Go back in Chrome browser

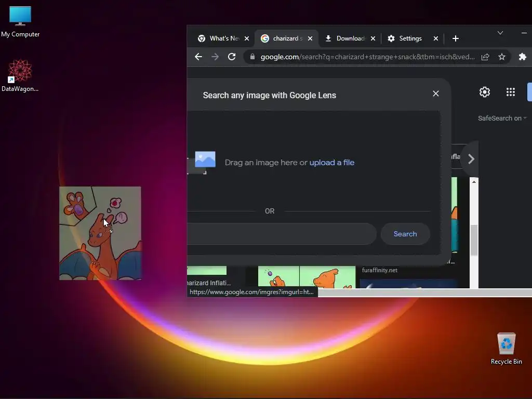198,57
